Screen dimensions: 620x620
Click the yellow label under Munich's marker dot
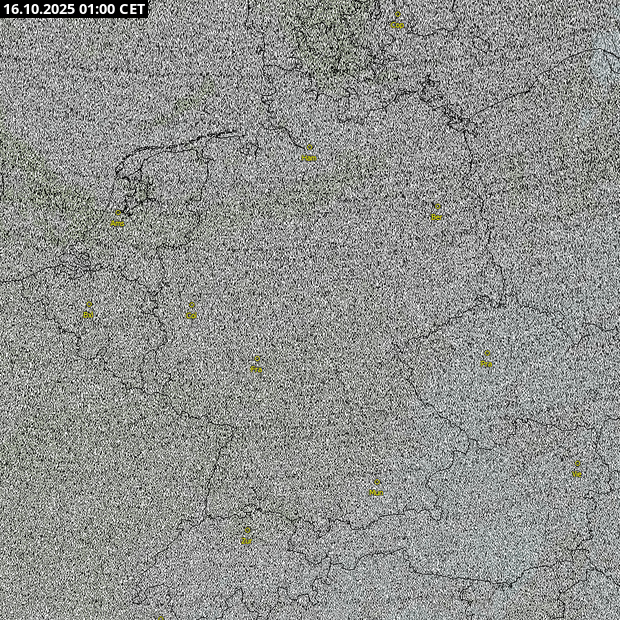[377, 492]
